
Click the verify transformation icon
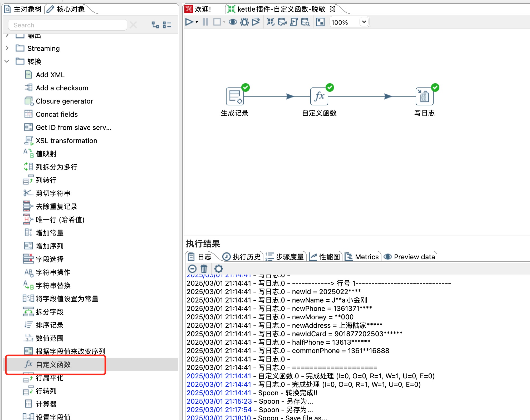[x=271, y=22]
